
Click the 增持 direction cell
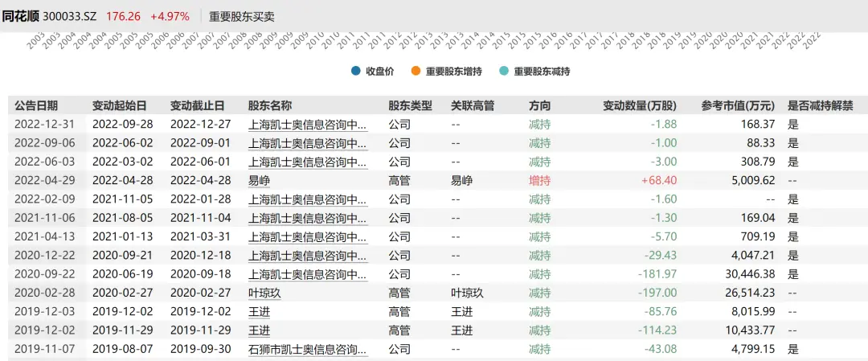540,180
